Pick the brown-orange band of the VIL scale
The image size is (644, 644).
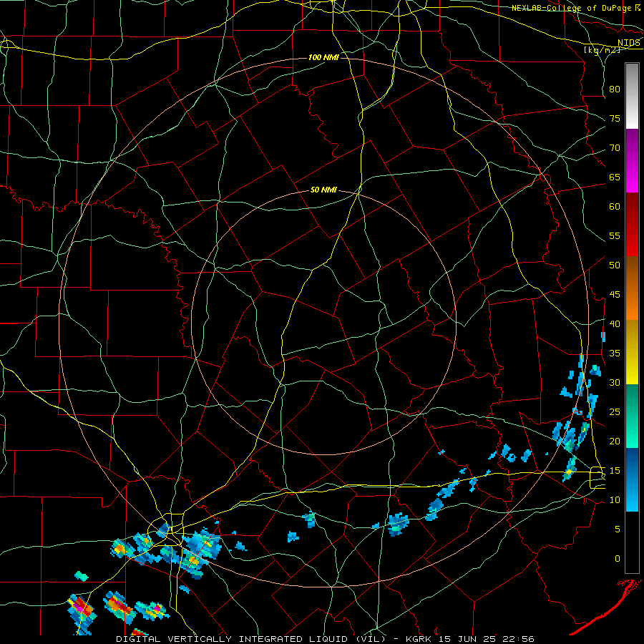[632, 288]
